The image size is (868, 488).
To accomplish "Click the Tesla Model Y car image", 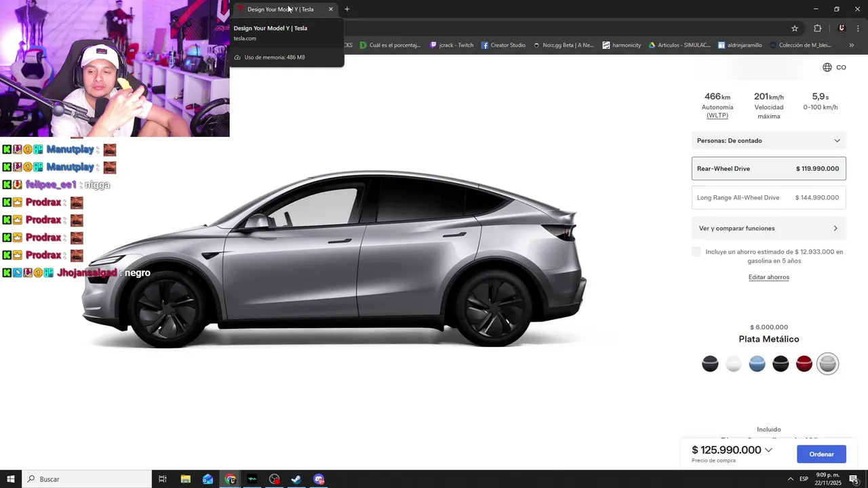I will coord(334,260).
